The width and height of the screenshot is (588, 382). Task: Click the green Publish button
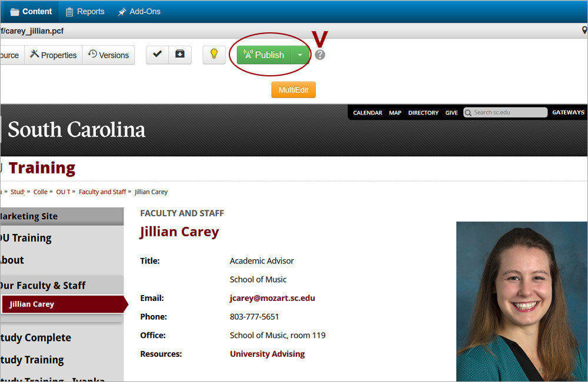click(x=264, y=55)
